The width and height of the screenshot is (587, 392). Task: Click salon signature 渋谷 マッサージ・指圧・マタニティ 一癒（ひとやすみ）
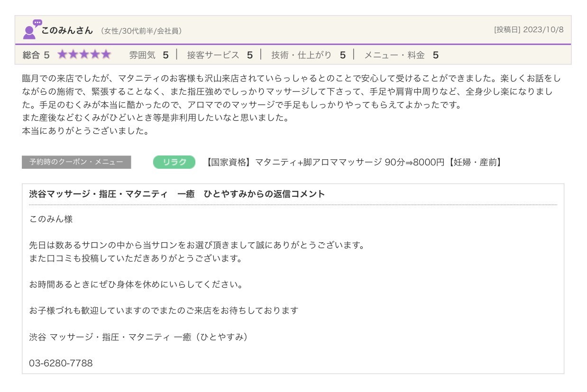(138, 337)
